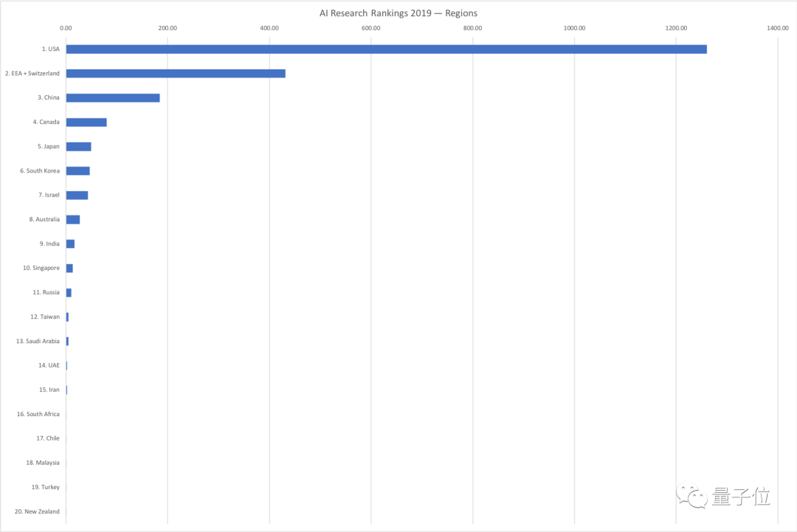Image resolution: width=797 pixels, height=532 pixels.
Task: Click the label 15. Iran
Action: click(49, 390)
